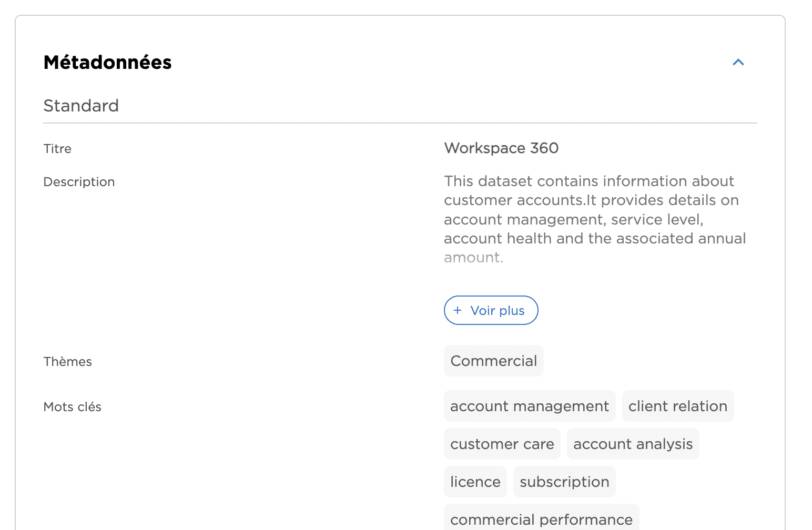Click the Titre field label

click(x=57, y=149)
